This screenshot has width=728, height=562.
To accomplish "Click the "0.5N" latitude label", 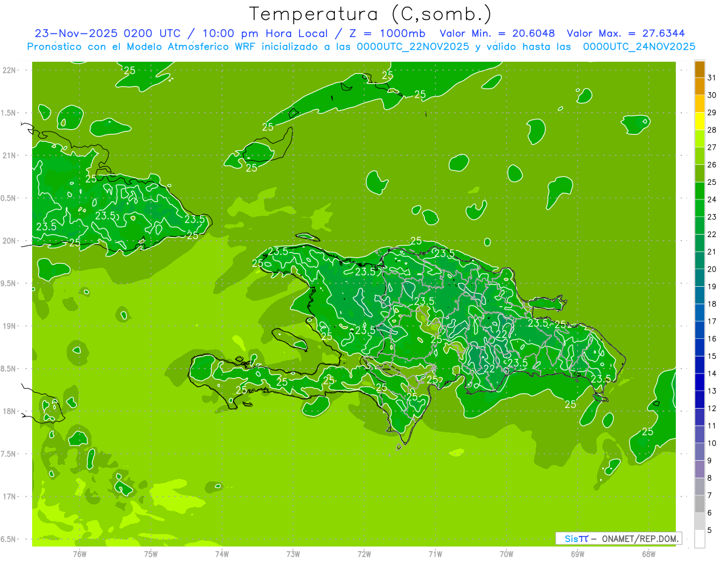I will pos(8,198).
